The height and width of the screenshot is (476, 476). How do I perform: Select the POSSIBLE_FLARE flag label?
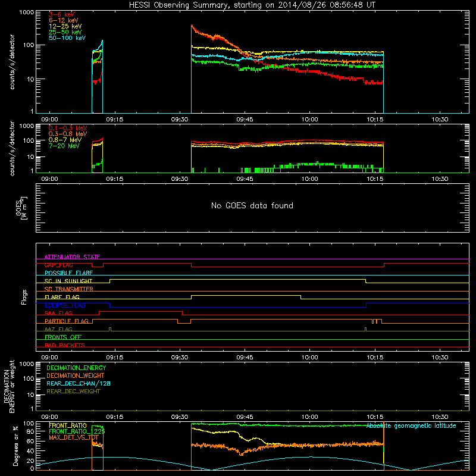tap(68, 273)
